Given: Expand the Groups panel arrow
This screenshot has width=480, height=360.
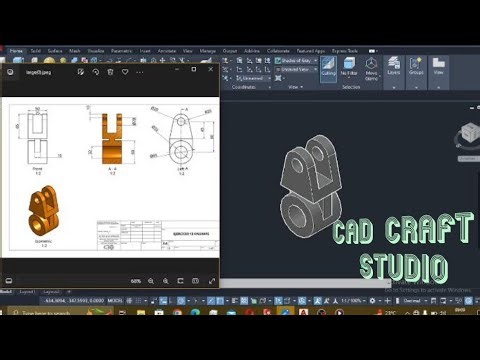Looking at the screenshot, I should click(416, 87).
